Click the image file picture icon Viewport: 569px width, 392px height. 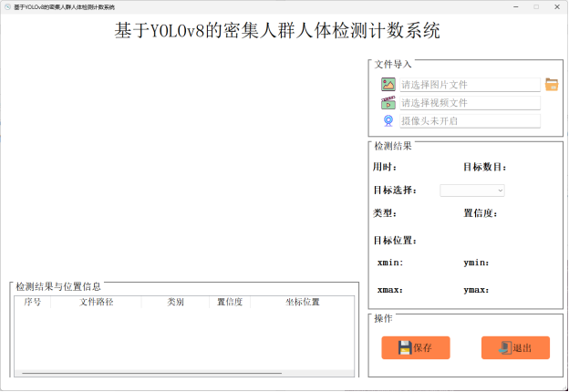click(x=388, y=85)
